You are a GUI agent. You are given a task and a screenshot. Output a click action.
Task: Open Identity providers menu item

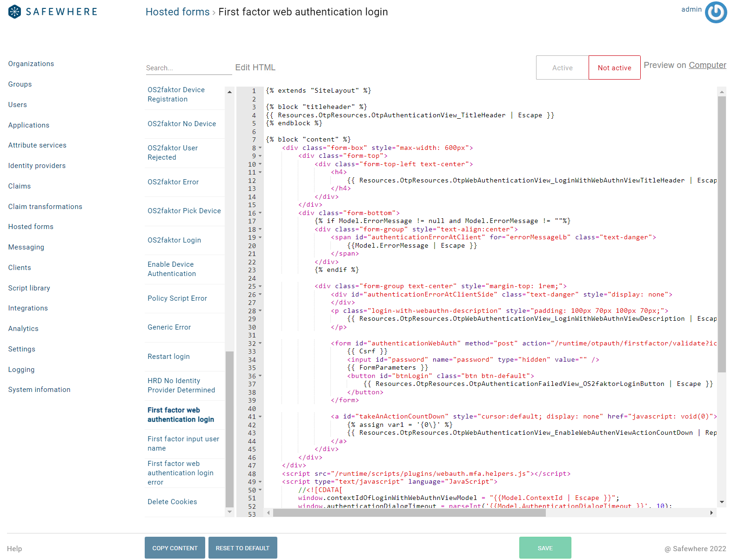pyautogui.click(x=37, y=166)
